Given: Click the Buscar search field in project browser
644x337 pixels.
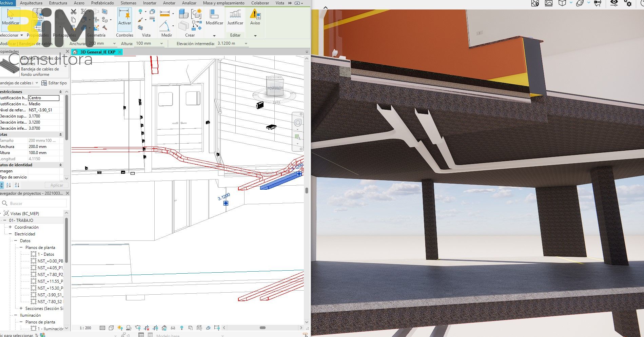Looking at the screenshot, I should pos(34,203).
